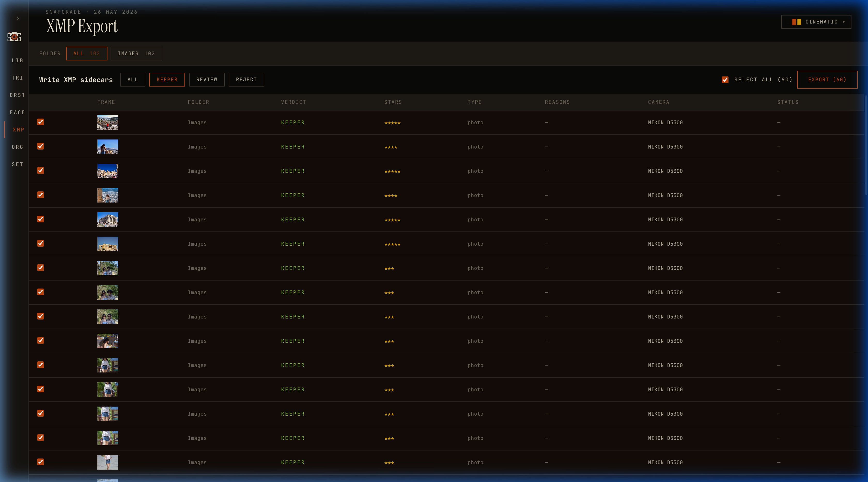Filter sidecars by KEEPER verdict
The width and height of the screenshot is (868, 482).
(x=167, y=80)
